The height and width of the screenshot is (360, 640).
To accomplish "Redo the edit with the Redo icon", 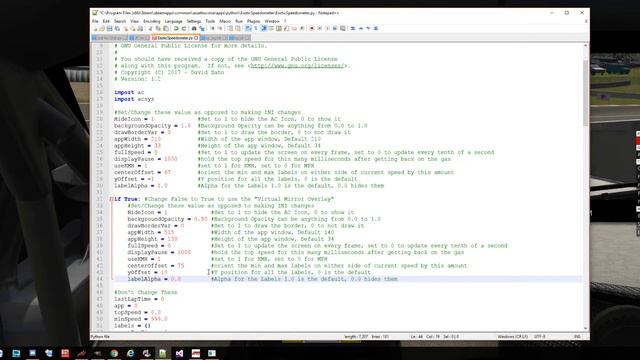I will 184,29.
